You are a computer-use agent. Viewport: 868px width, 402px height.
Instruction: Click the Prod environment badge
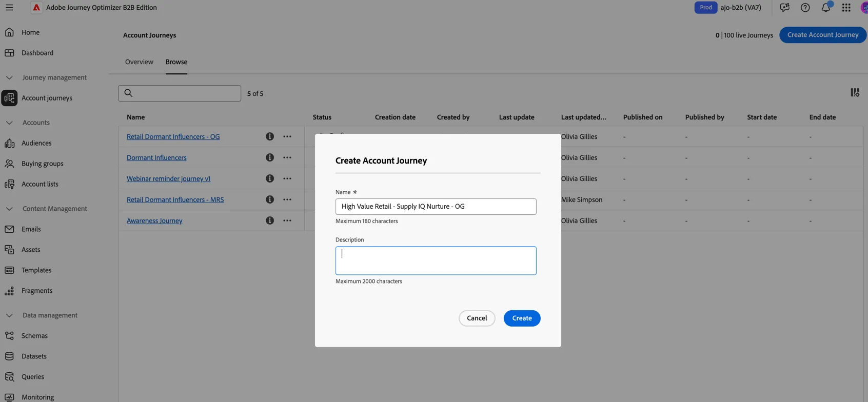(705, 8)
